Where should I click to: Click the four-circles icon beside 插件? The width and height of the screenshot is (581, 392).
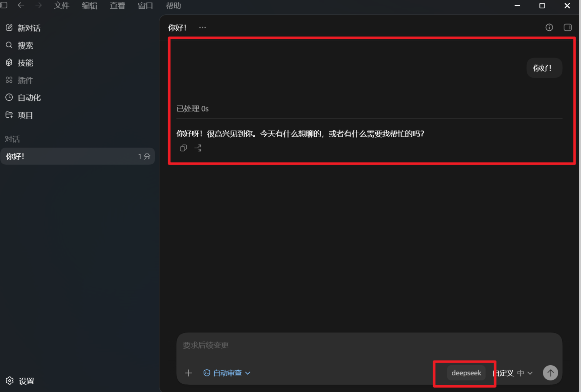point(9,80)
